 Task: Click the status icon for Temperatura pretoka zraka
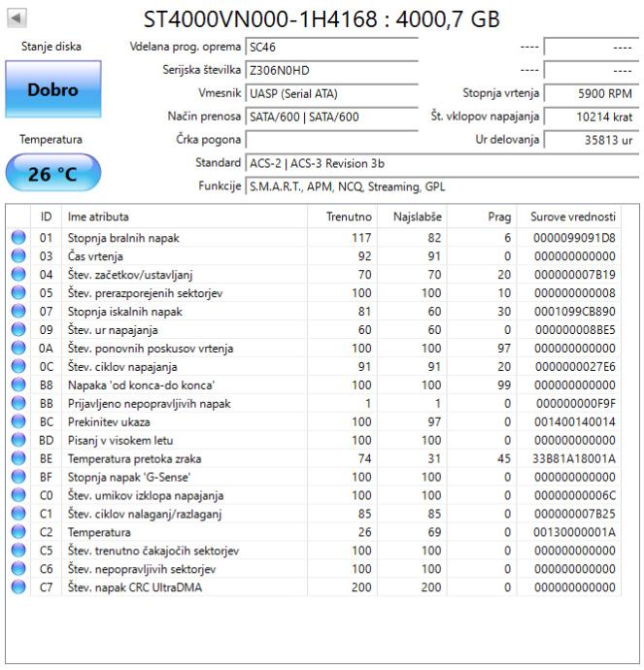19,459
